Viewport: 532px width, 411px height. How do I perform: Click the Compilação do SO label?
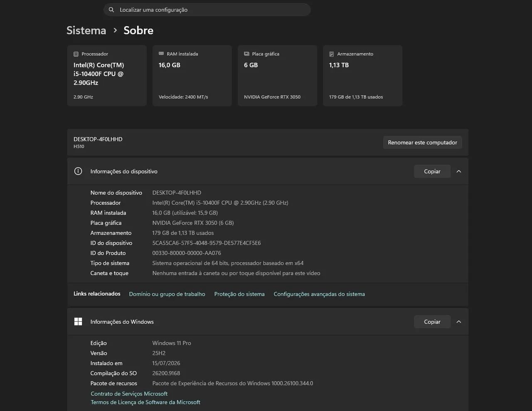click(x=113, y=373)
